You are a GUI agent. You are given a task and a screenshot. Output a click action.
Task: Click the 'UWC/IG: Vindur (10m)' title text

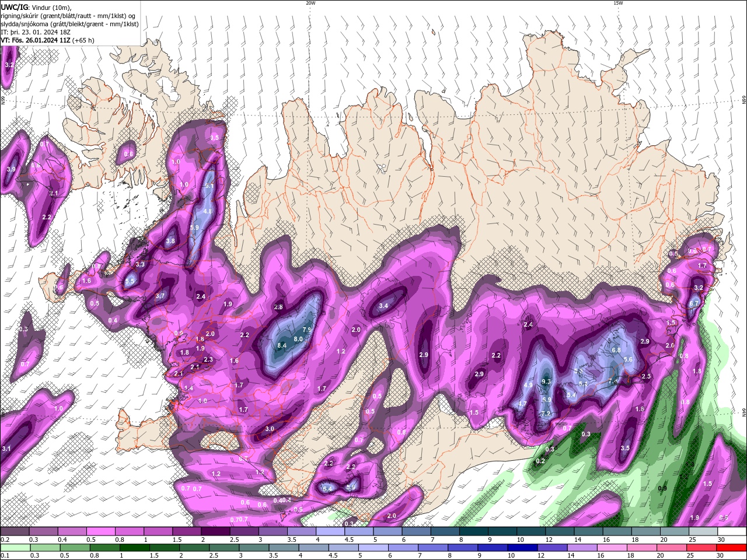coord(37,7)
